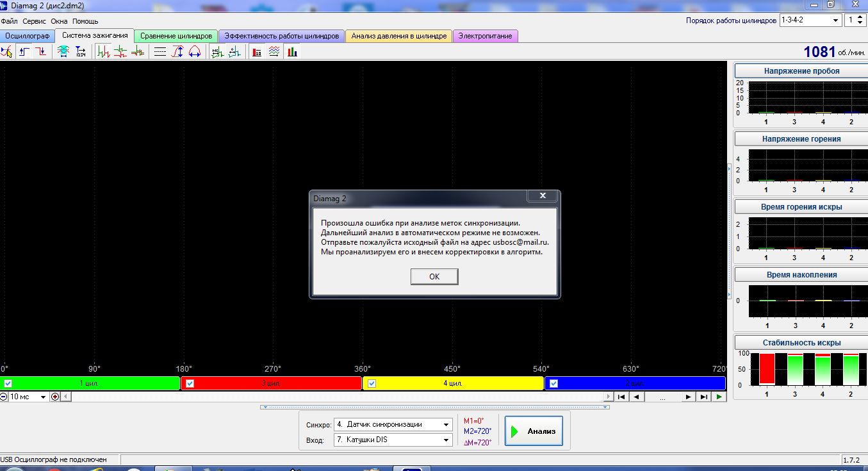Screen dimensions: 868x471
Task: Close the Diamag 2 error dialog
Action: (543, 195)
